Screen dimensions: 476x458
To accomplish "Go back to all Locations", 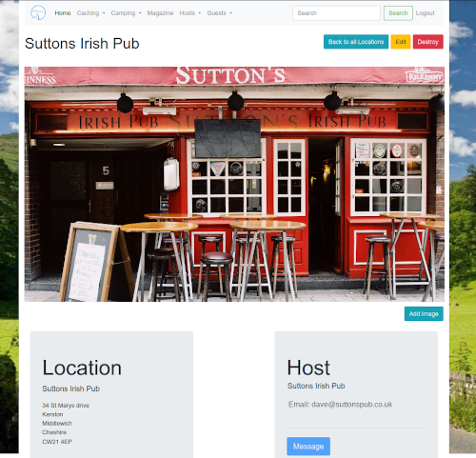I will (356, 42).
